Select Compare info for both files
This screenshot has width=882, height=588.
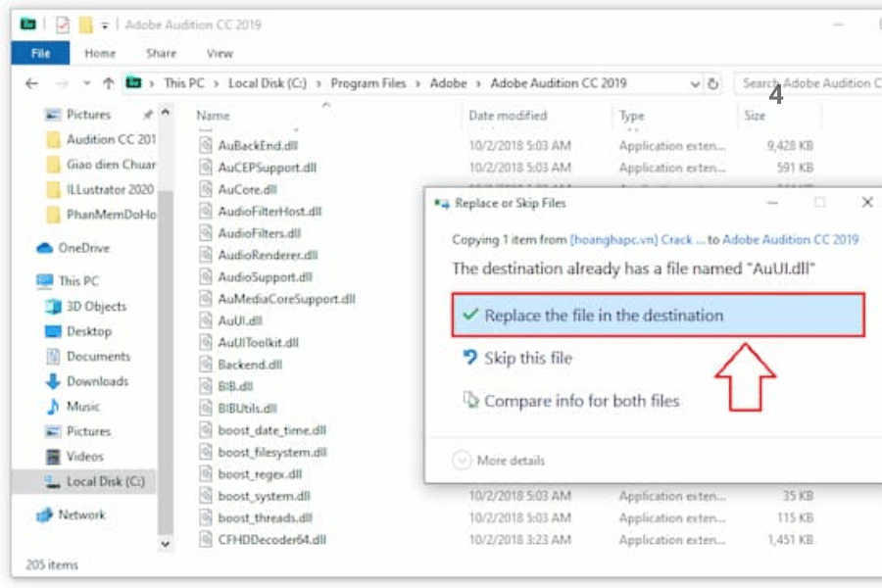click(580, 401)
